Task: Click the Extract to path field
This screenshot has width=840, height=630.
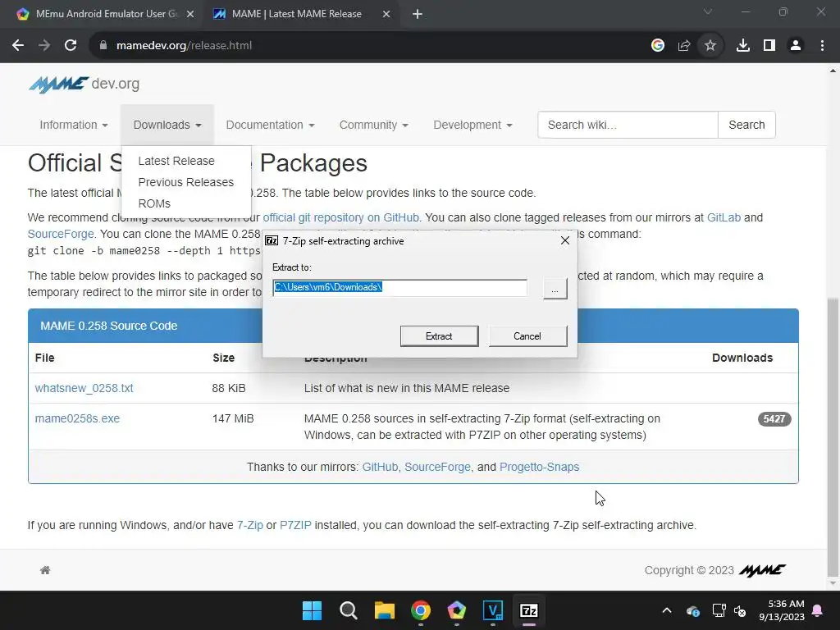Action: click(x=399, y=288)
